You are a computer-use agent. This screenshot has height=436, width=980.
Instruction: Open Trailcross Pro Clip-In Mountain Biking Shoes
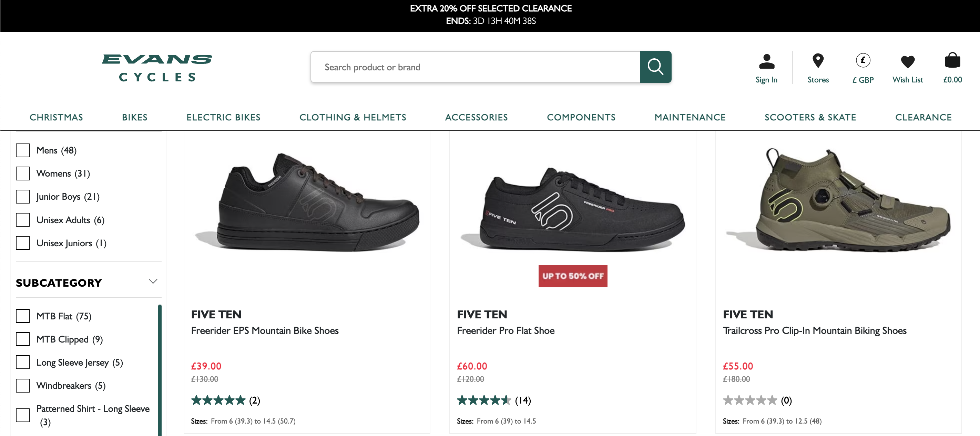[815, 330]
